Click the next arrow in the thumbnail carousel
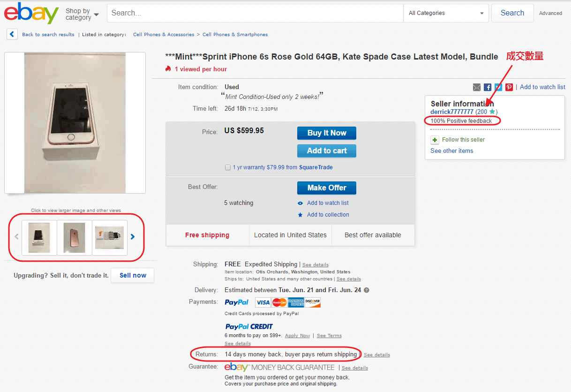The width and height of the screenshot is (571, 392). tap(133, 237)
